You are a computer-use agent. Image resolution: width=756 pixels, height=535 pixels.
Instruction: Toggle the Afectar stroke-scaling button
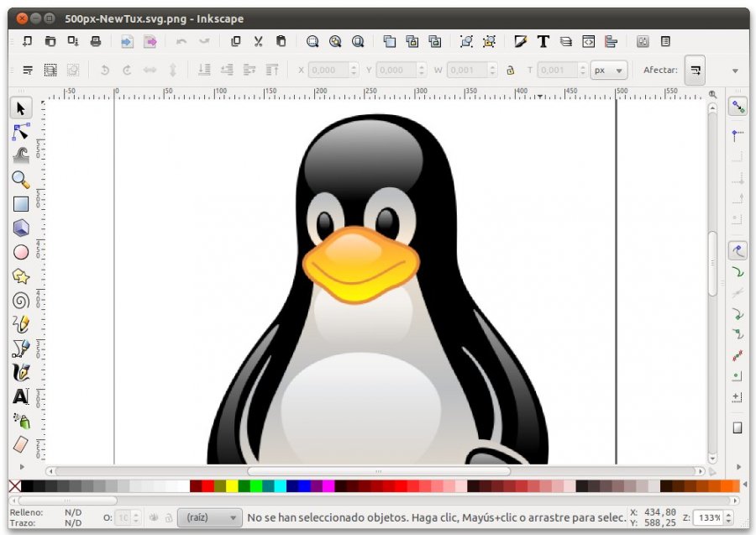click(x=696, y=71)
